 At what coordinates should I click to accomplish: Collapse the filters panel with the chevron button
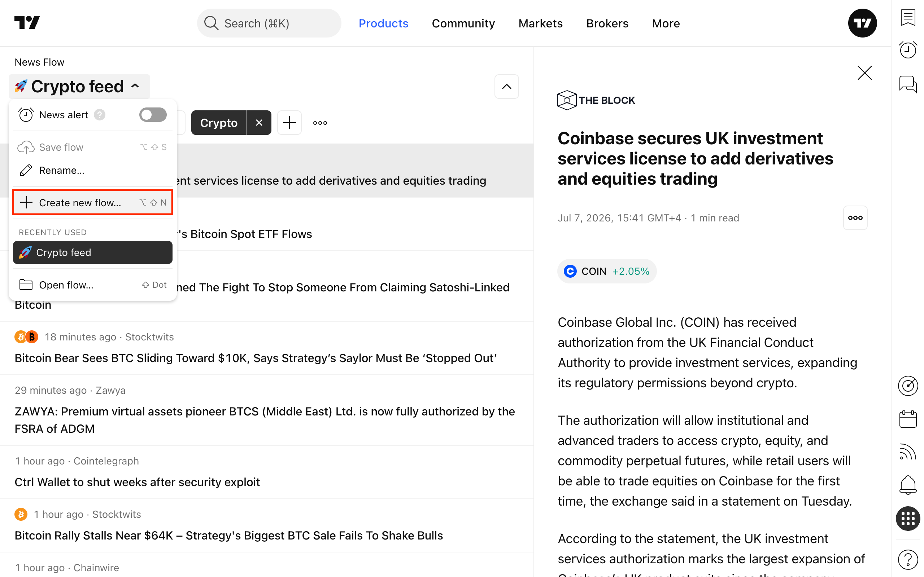pyautogui.click(x=506, y=87)
